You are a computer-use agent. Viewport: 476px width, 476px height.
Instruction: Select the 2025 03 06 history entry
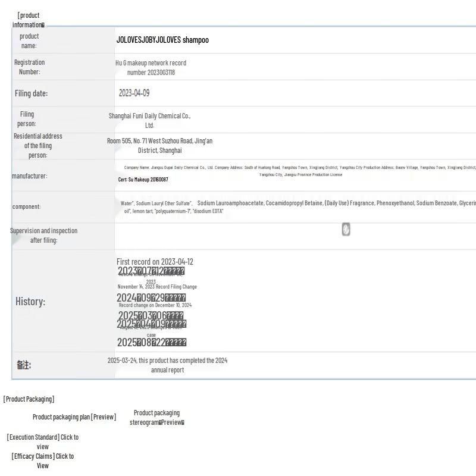(x=151, y=315)
